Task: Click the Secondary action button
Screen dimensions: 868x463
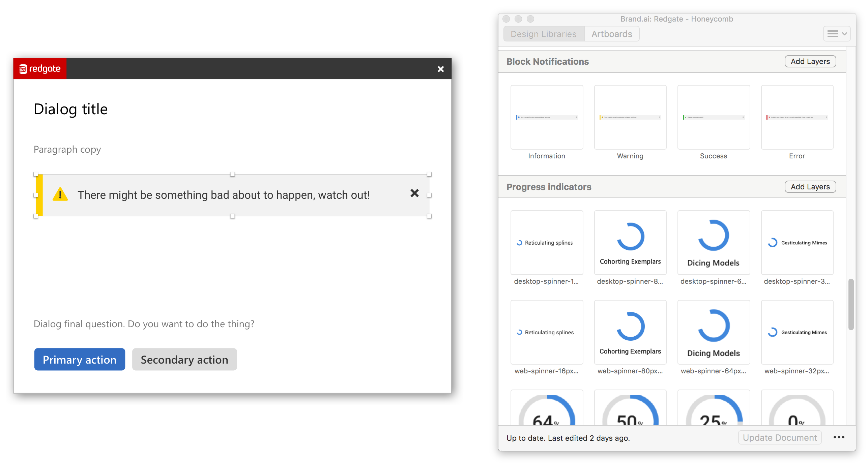Action: click(x=183, y=360)
